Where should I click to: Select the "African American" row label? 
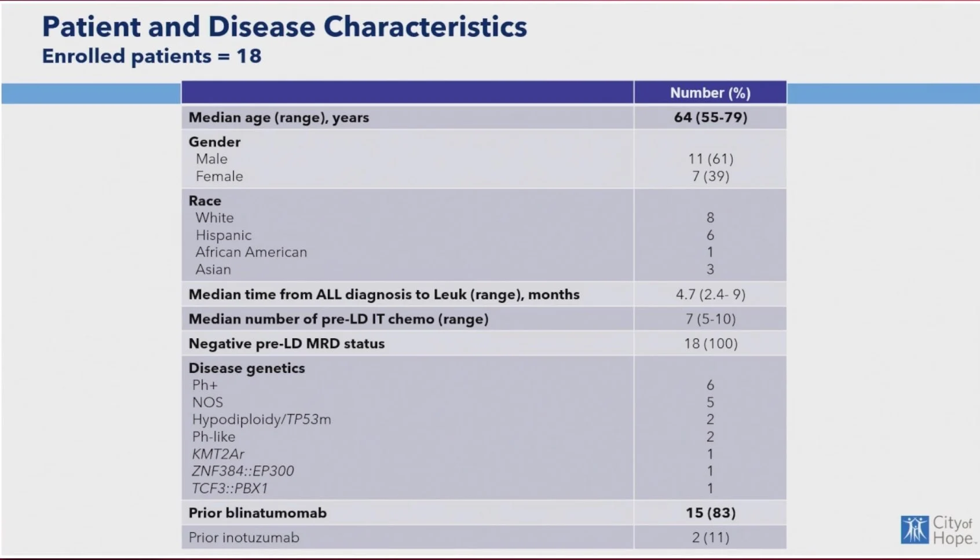click(x=251, y=252)
